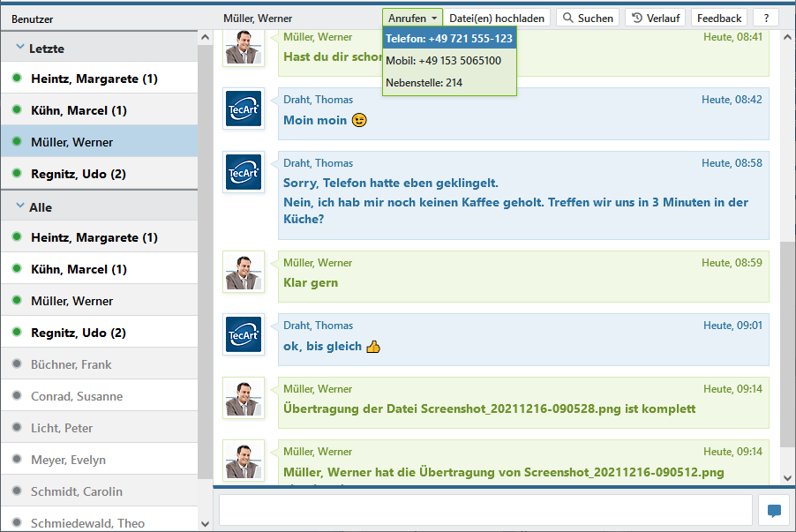Screen dimensions: 796x532
Task: Click the chat message scrollbar thumb
Action: pos(787,344)
